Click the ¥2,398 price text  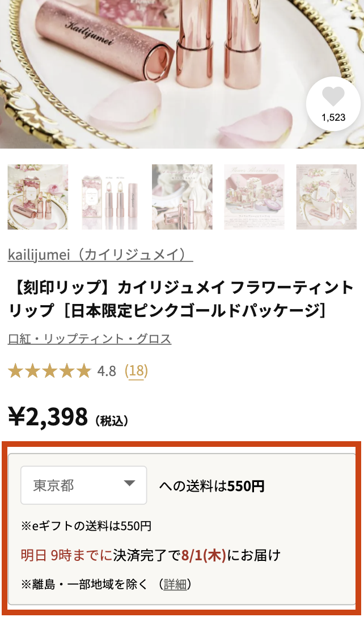coord(48,417)
